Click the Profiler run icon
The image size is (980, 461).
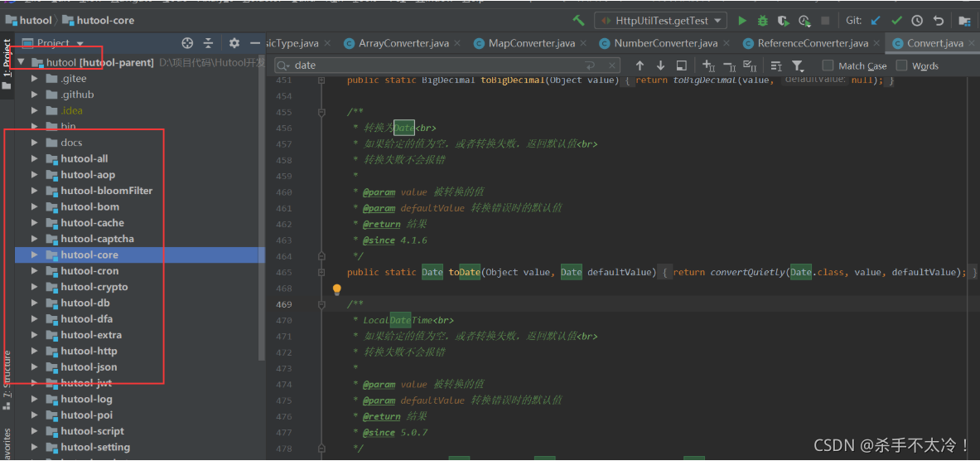804,21
